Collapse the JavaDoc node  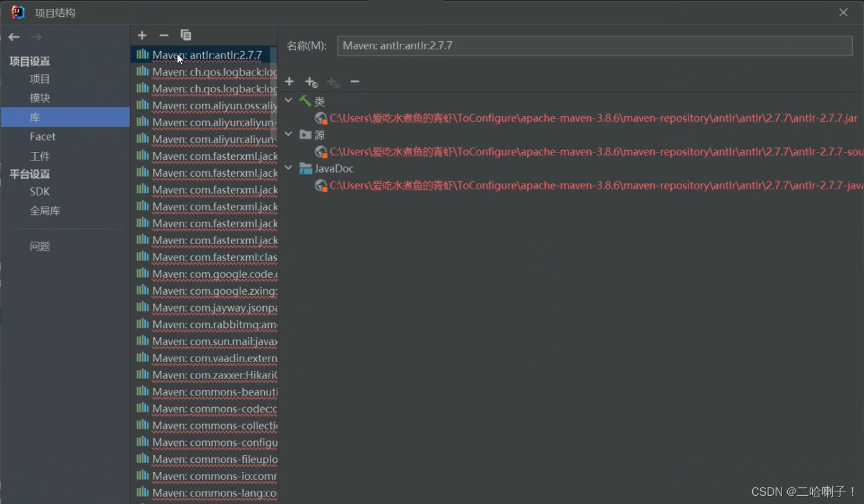288,168
